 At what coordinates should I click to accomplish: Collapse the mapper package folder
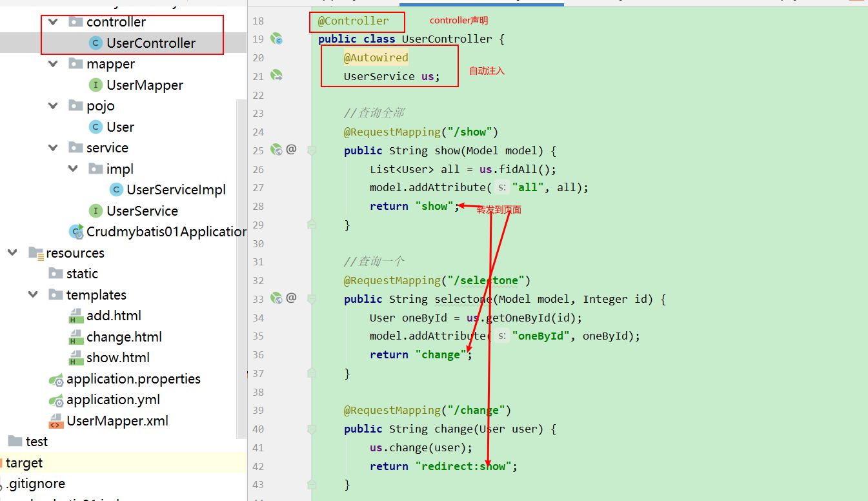coord(54,64)
